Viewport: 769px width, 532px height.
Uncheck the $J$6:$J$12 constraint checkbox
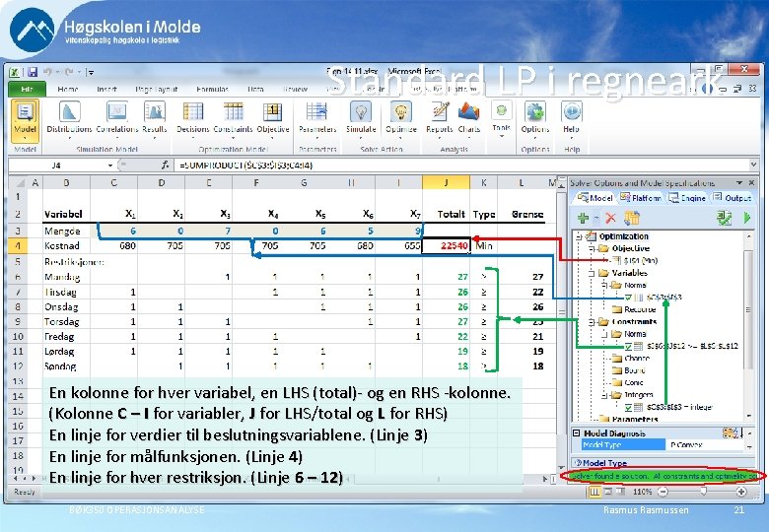click(x=628, y=346)
